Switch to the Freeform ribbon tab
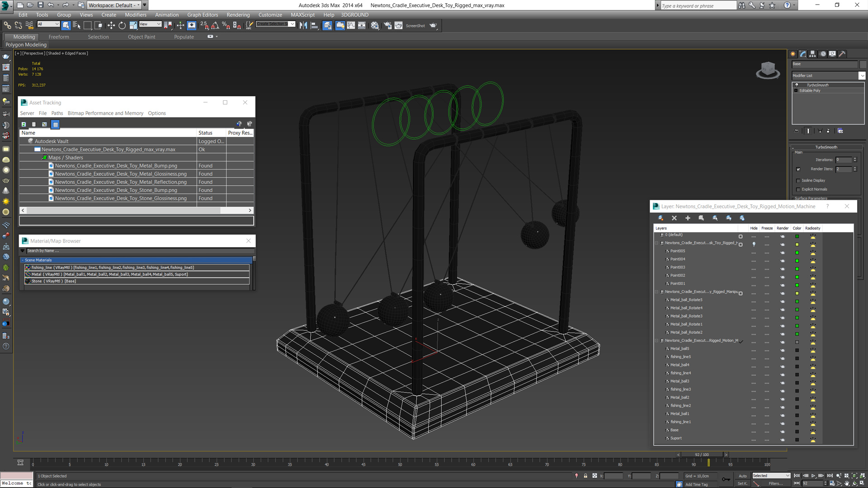 tap(59, 37)
